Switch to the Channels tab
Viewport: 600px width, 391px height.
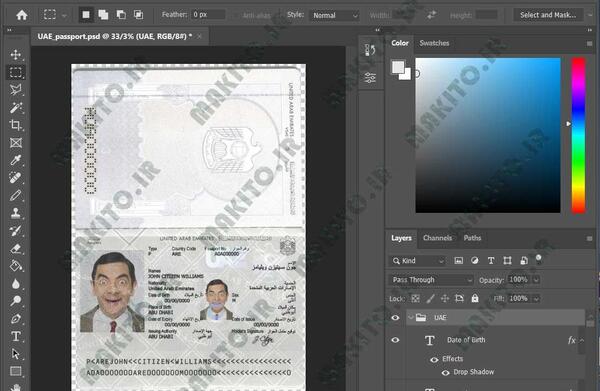(x=437, y=238)
